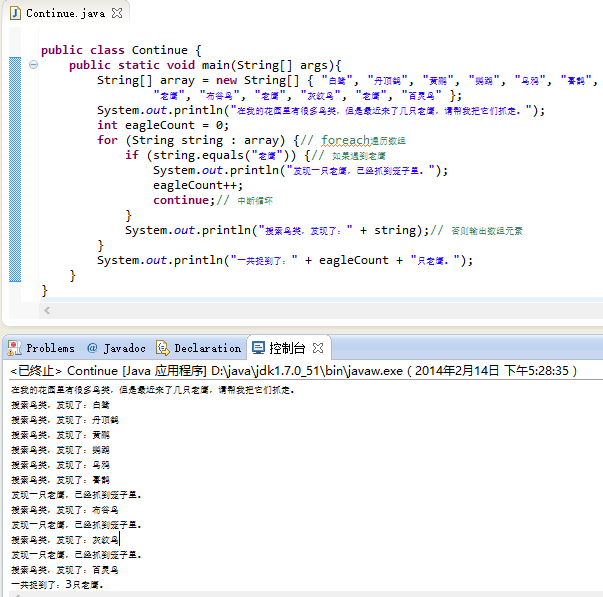Close the Continue.java editor tab
603x597 pixels.
pos(117,13)
